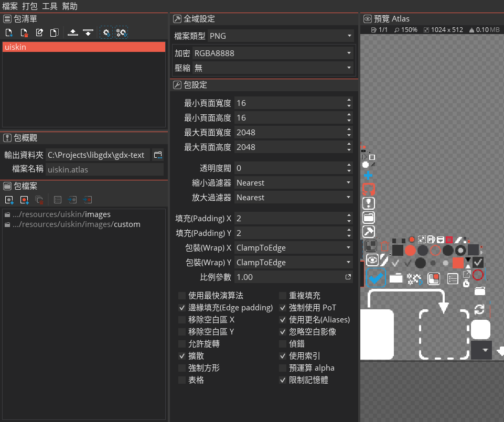Enable the 允許旋轉 checkbox
Image resolution: width=504 pixels, height=422 pixels.
click(x=182, y=344)
